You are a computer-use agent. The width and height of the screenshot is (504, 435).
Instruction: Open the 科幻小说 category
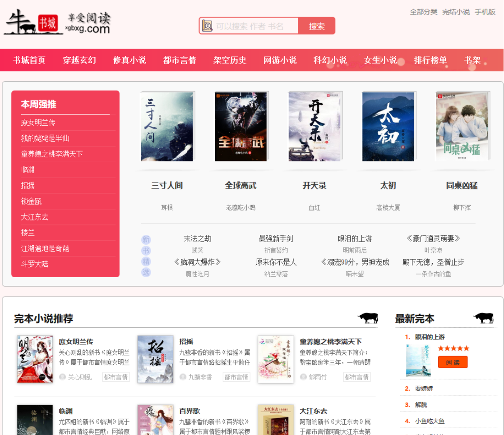(x=330, y=60)
